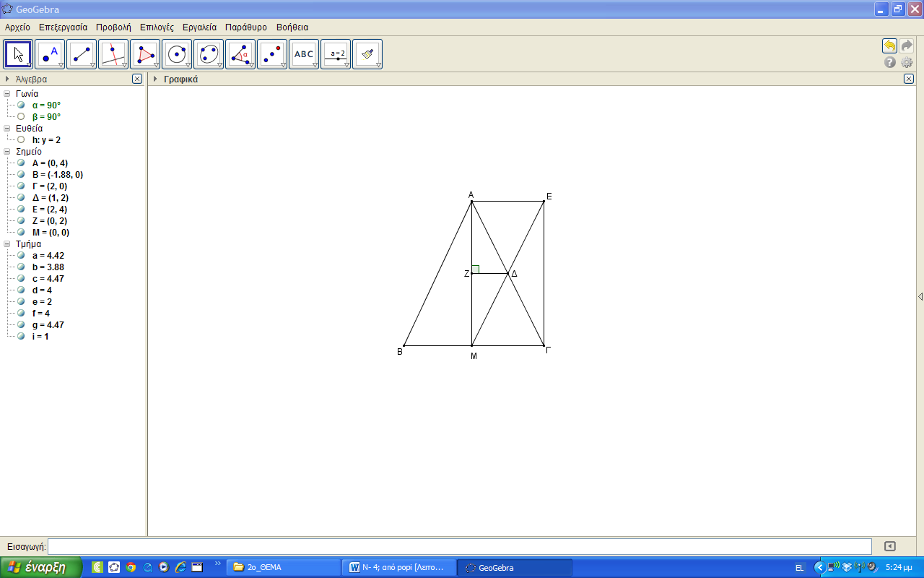The image size is (924, 578).
Task: Select point E in the graphics view
Action: pos(544,202)
